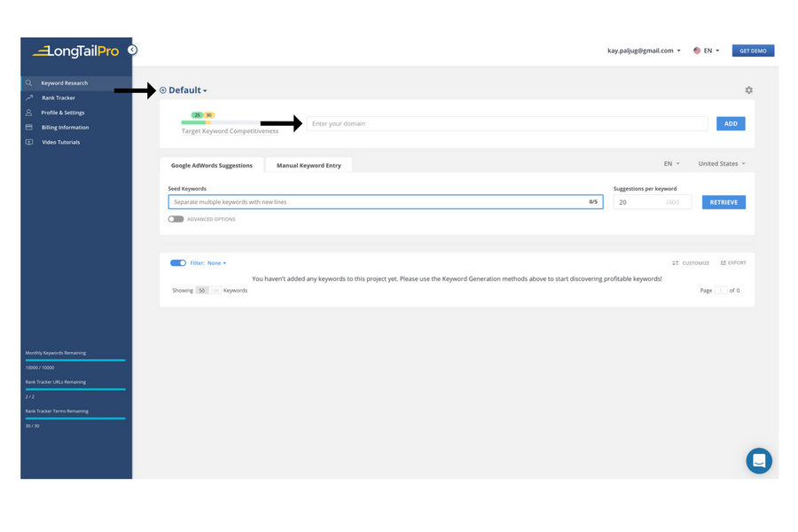Open Profile & Settings page
The image size is (798, 532).
[76, 113]
